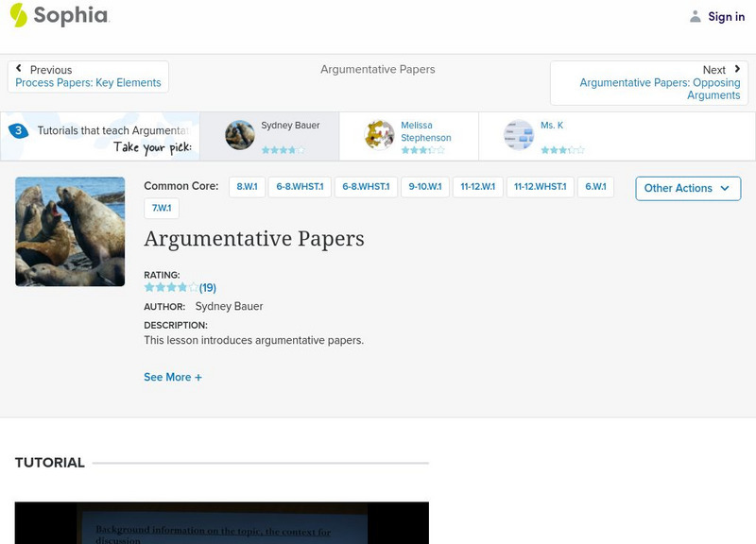Click the author name Sydney Bauer
Viewport: 756px width, 544px height.
tap(229, 306)
